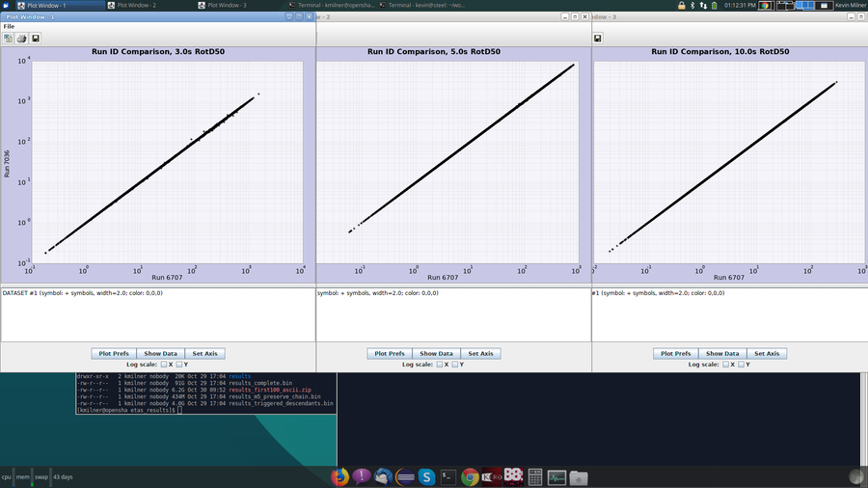Click Plot Prefs button under 3.0s plot
The image size is (868, 488).
[x=113, y=354]
